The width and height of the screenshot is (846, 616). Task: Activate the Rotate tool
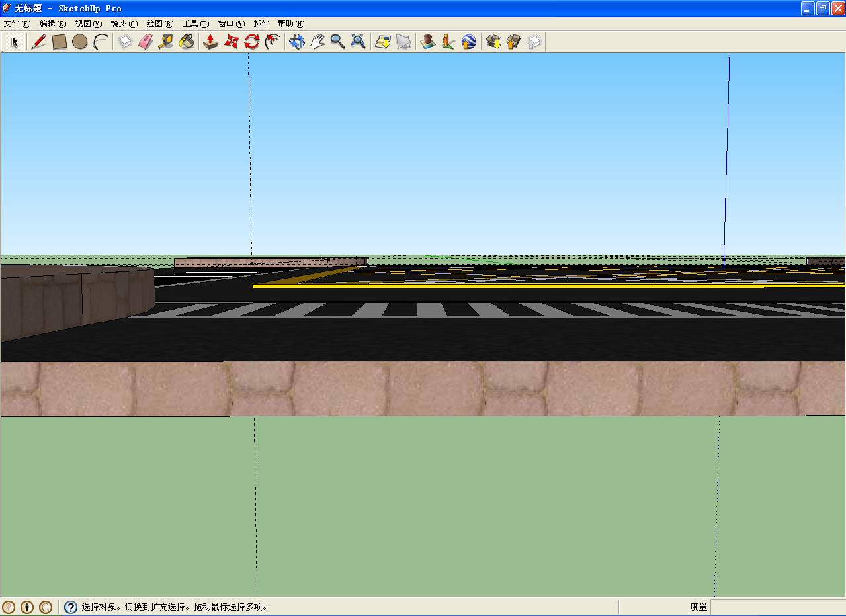tap(251, 42)
